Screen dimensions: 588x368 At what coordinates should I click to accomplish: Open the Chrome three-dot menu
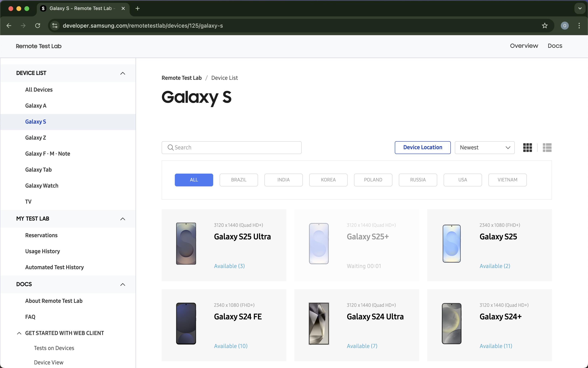point(579,26)
